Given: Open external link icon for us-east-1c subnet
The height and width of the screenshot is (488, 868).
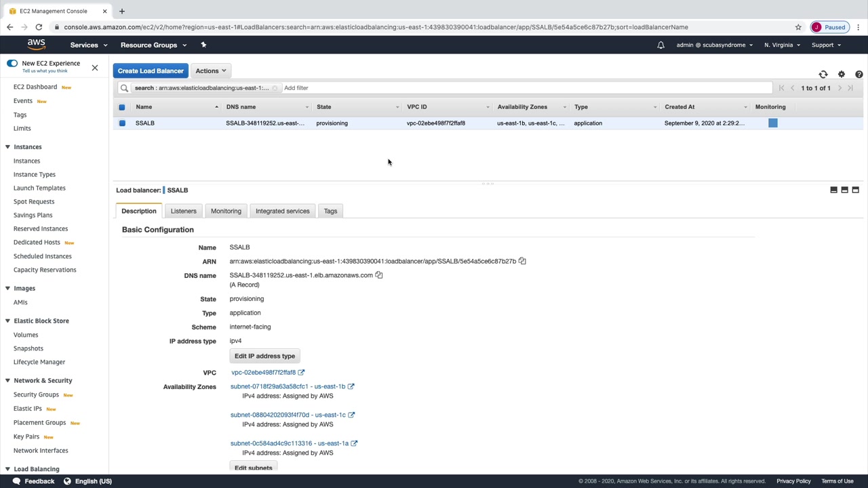Looking at the screenshot, I should pyautogui.click(x=351, y=415).
